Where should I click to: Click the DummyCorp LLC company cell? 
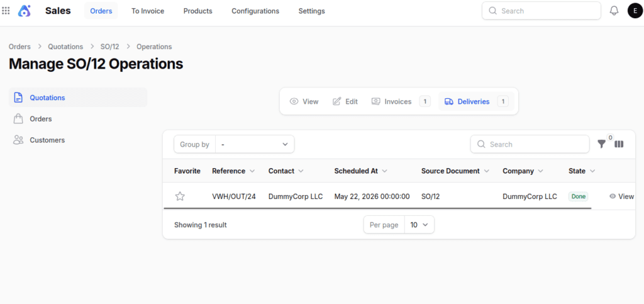pyautogui.click(x=530, y=196)
